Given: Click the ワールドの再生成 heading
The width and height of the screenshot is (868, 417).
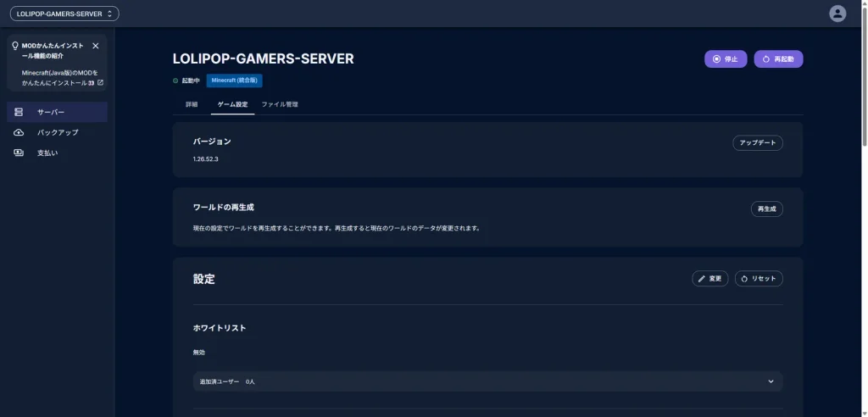Looking at the screenshot, I should 224,207.
